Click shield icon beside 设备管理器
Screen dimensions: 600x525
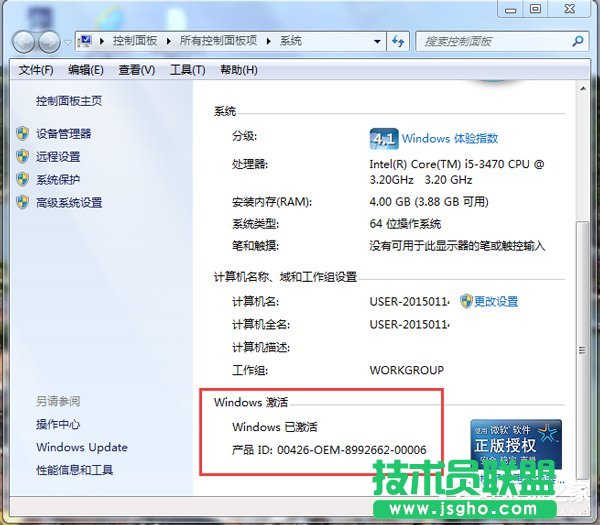click(23, 134)
